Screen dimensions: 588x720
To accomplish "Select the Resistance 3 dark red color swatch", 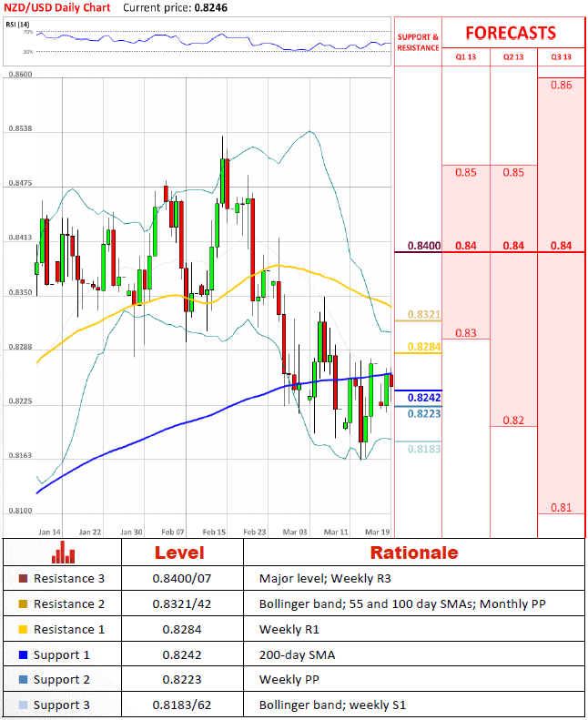I will tap(23, 579).
